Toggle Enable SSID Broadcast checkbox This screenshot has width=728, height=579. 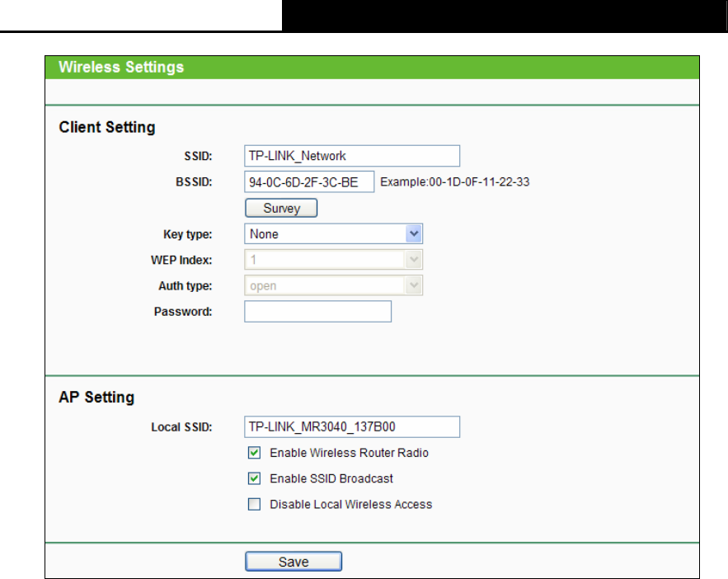click(255, 478)
